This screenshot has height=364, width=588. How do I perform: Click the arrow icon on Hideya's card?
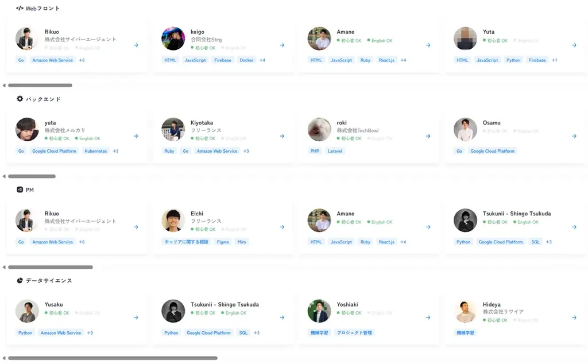(574, 317)
